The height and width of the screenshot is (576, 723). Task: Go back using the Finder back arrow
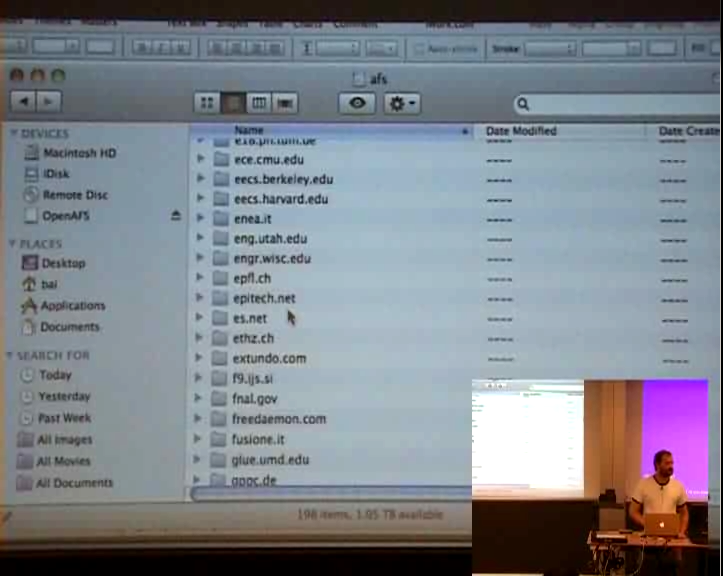pos(24,101)
